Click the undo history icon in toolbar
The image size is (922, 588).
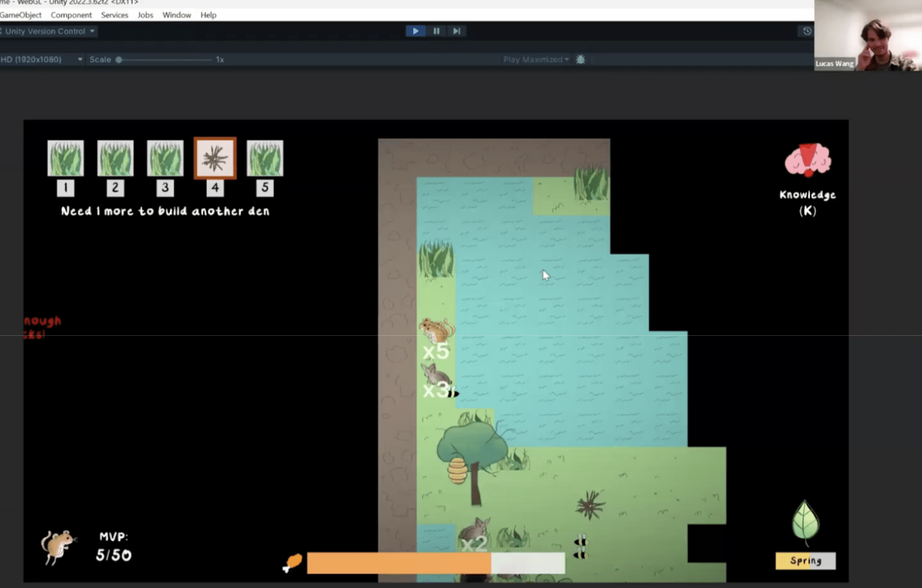807,31
